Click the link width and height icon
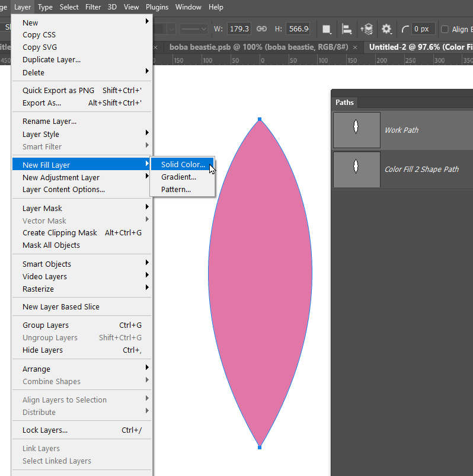473x476 pixels. pyautogui.click(x=261, y=29)
